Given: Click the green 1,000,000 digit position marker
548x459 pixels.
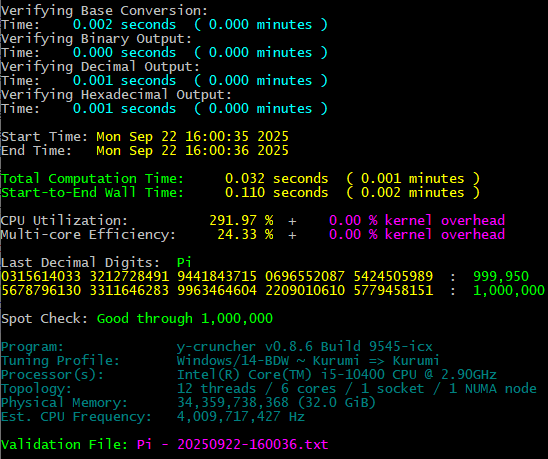Looking at the screenshot, I should [509, 291].
